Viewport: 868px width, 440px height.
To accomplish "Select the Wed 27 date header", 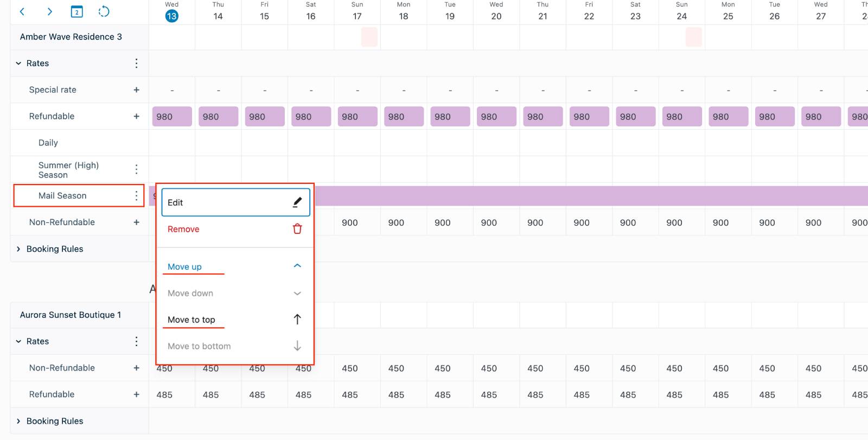I will point(821,12).
